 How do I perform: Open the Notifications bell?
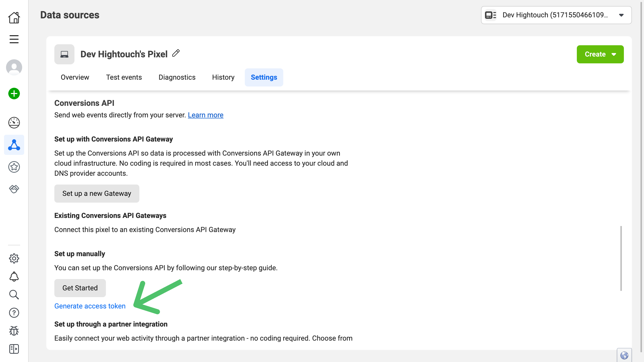tap(14, 277)
